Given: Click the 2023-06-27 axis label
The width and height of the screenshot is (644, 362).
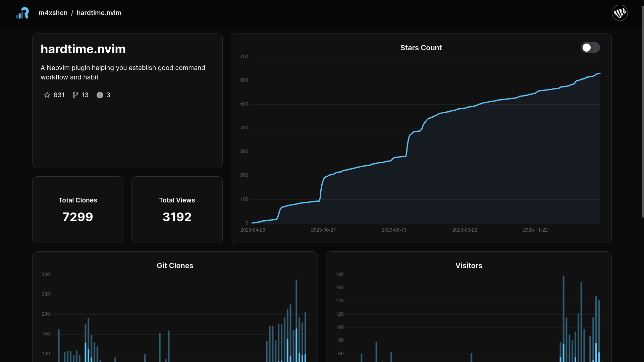Looking at the screenshot, I should (x=323, y=230).
